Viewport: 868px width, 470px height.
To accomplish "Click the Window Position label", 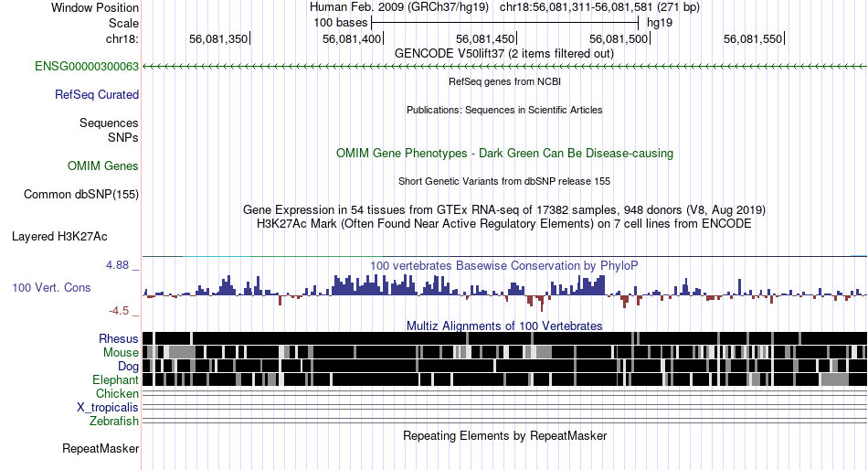I will click(x=95, y=7).
